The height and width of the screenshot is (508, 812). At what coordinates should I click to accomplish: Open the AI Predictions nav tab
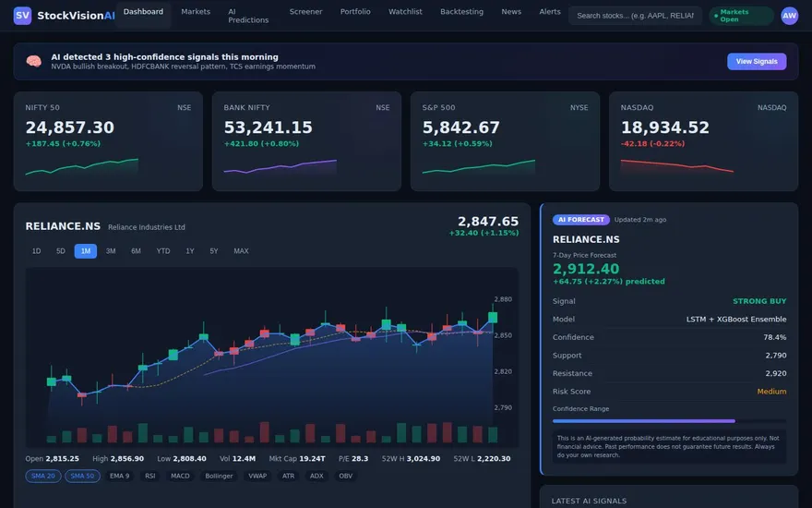[248, 16]
